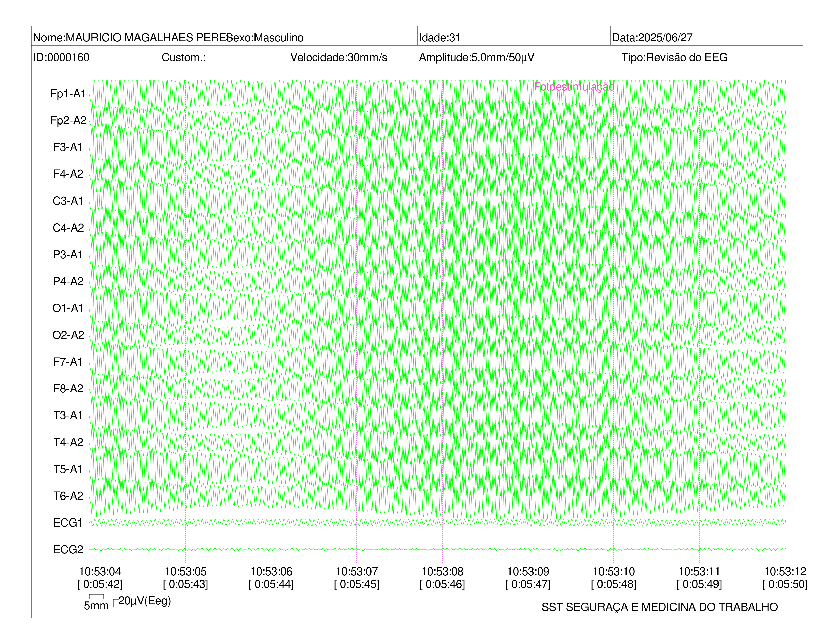Select the Fp2-A2 channel label

pos(68,120)
